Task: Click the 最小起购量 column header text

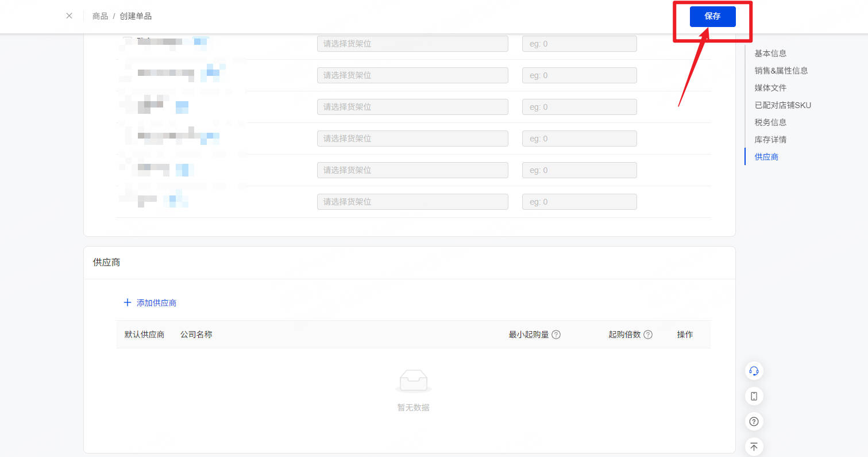Action: point(528,335)
